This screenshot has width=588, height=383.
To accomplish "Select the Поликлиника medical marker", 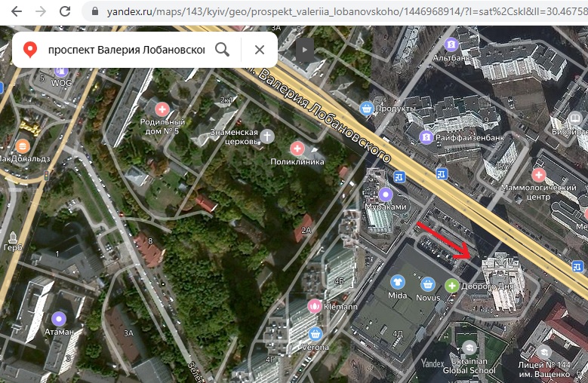I will point(297,149).
